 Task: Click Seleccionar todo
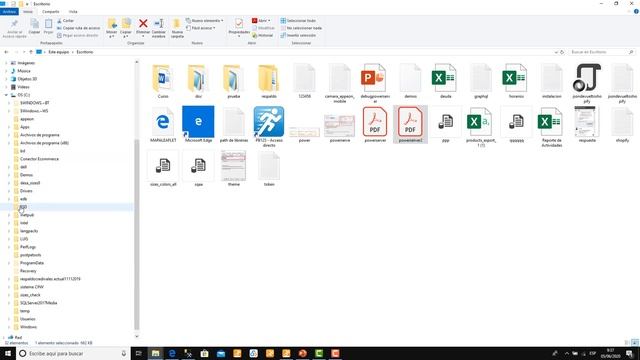(298, 20)
